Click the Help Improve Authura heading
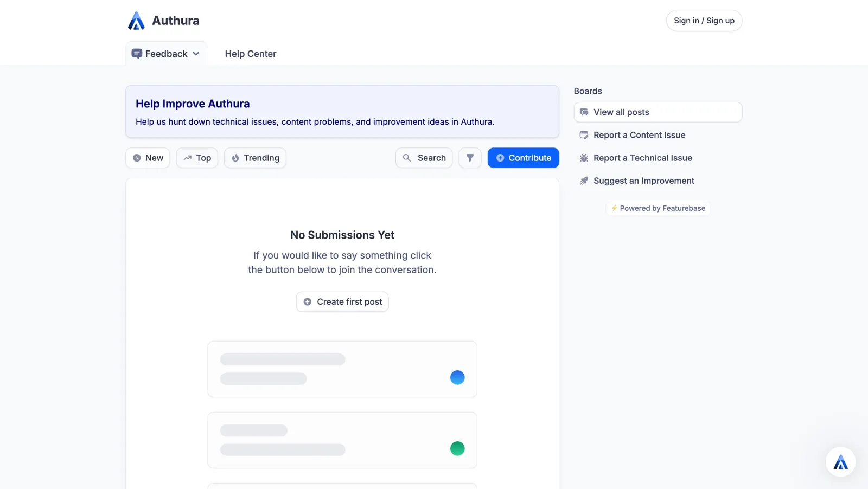Image resolution: width=868 pixels, height=489 pixels. (x=193, y=104)
